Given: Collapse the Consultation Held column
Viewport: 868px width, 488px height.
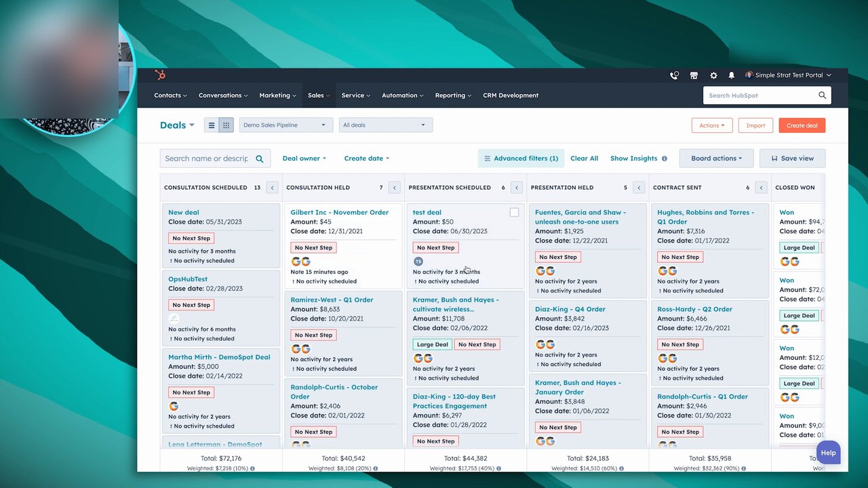Looking at the screenshot, I should click(394, 188).
